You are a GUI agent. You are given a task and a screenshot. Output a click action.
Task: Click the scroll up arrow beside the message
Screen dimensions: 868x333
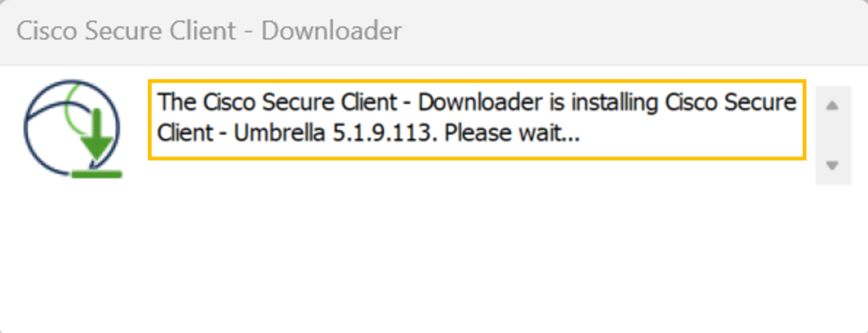832,106
